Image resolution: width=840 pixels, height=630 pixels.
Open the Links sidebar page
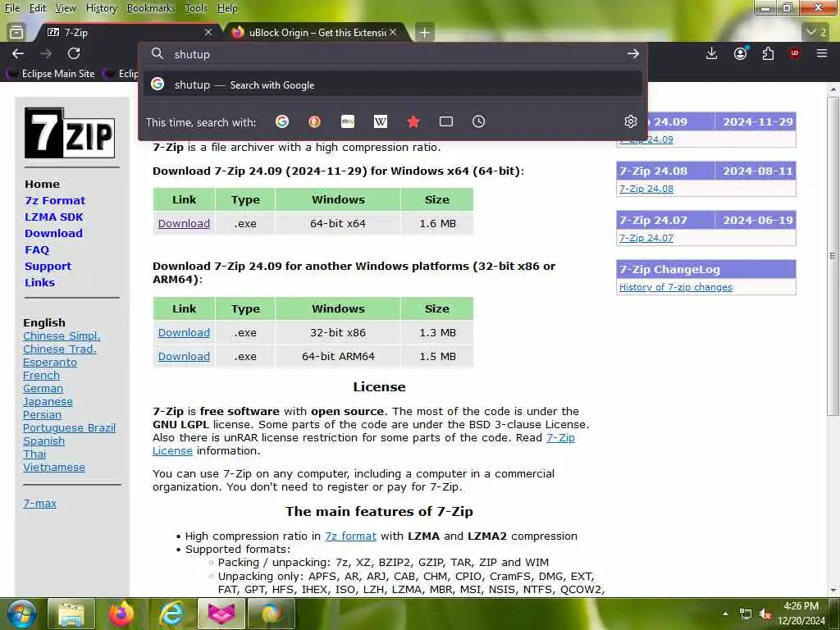point(39,282)
